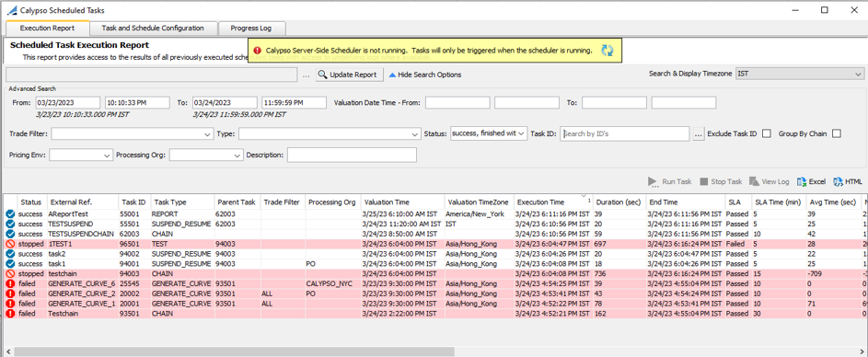Open the Search & Display Timezone dropdown

coord(799,75)
